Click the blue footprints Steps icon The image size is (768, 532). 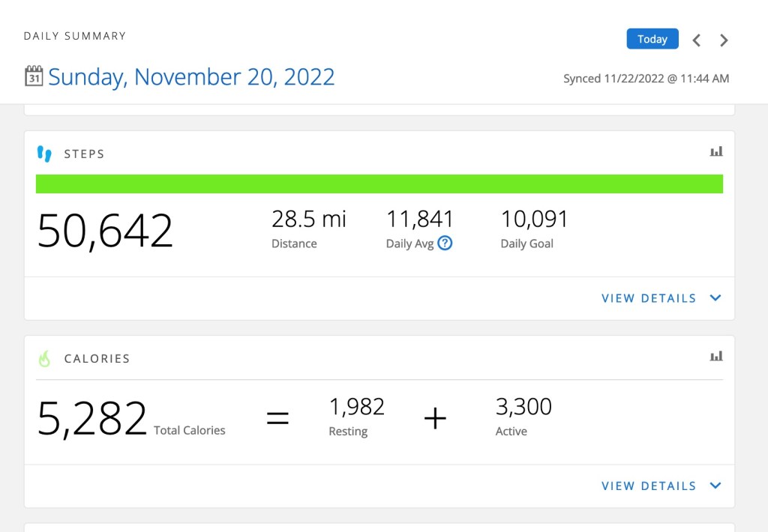[x=45, y=154]
